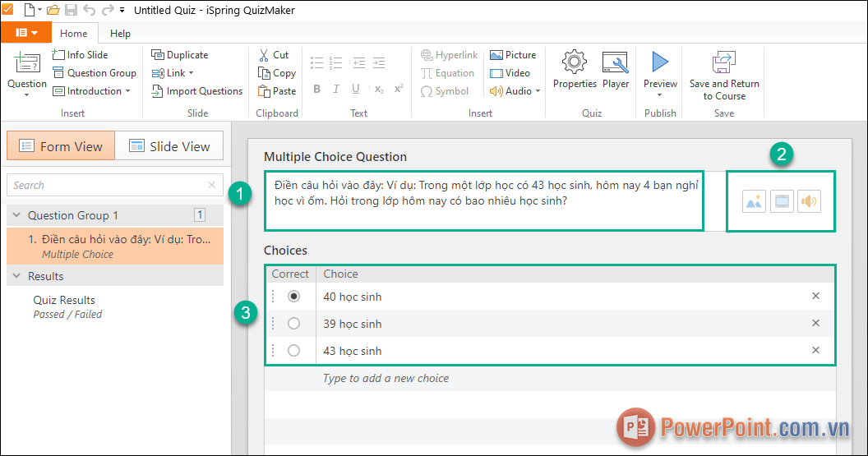Collapse Question Group 1
The image size is (868, 456).
(16, 214)
